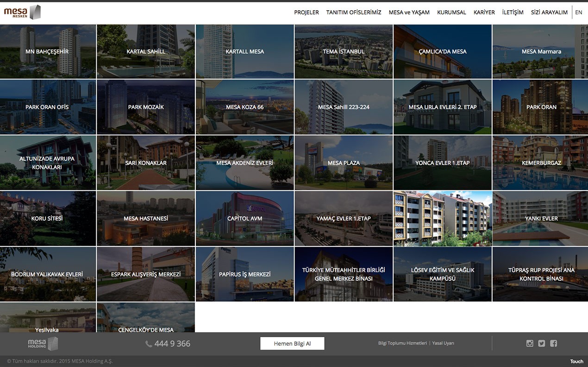Open MESA Marmara project tile
This screenshot has width=588, height=367.
click(x=540, y=51)
